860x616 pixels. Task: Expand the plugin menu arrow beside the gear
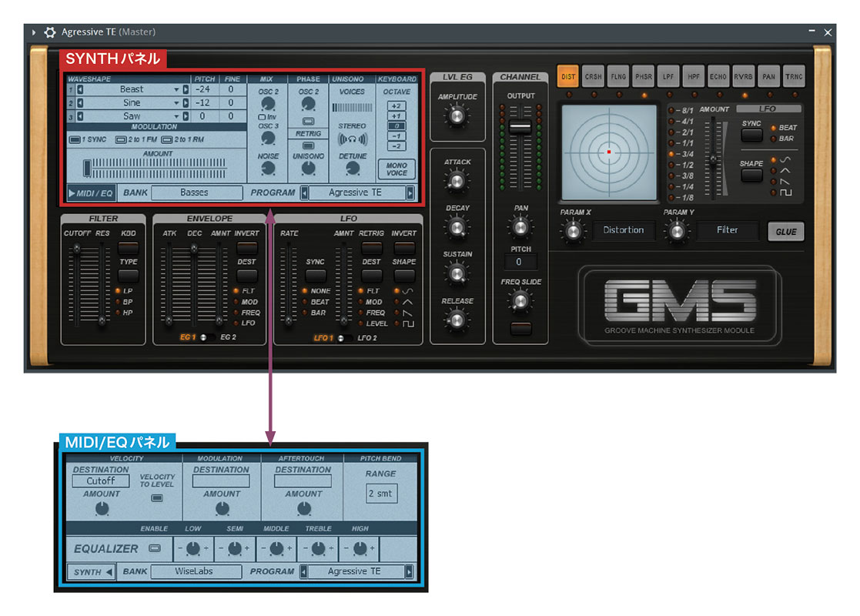(x=34, y=32)
